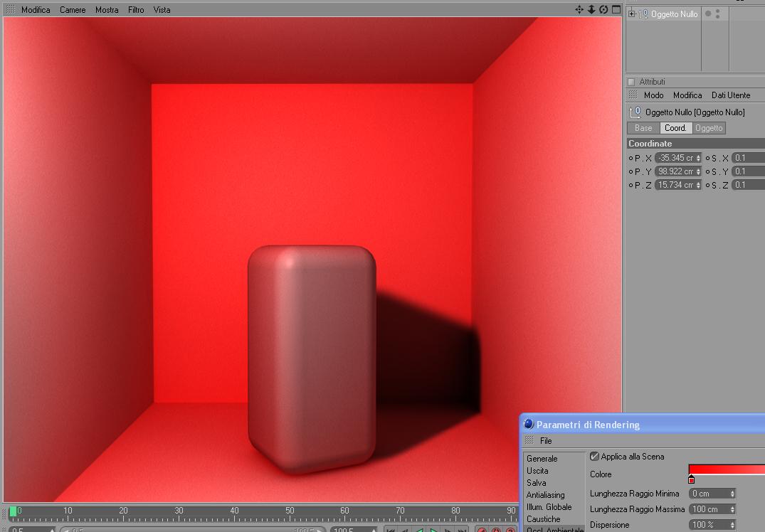
Task: Click the visibility dots of Oggetto Nullo
Action: [717, 14]
